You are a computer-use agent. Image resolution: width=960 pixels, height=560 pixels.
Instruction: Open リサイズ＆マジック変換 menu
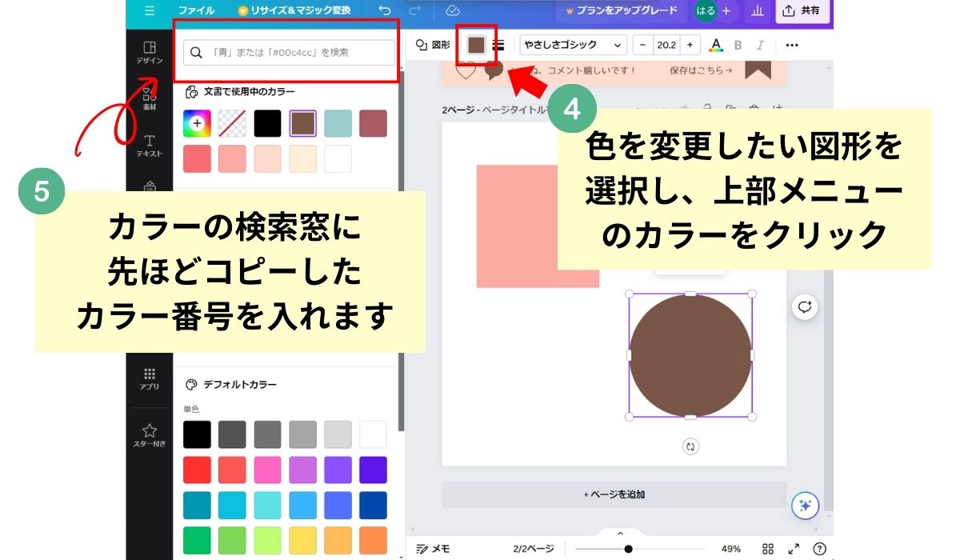(x=294, y=10)
